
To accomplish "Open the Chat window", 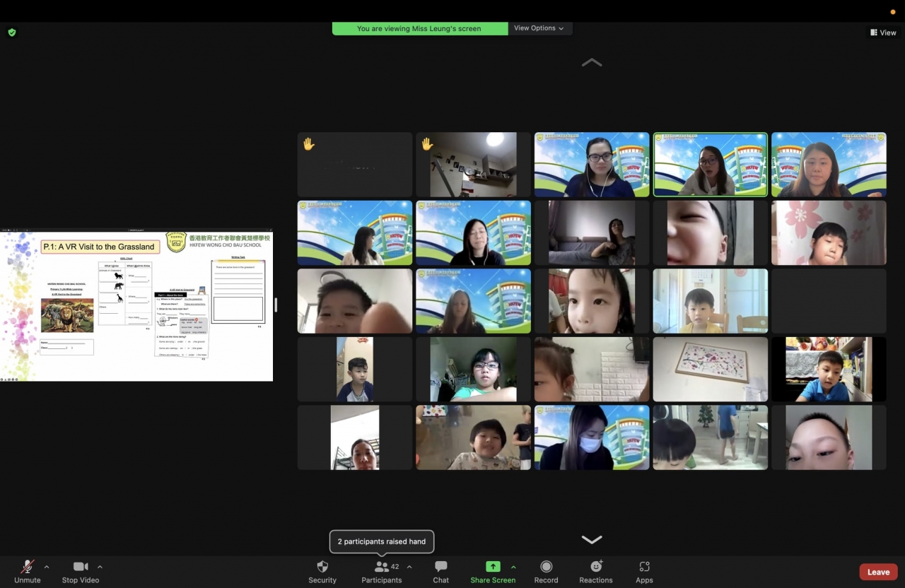I will coord(440,567).
